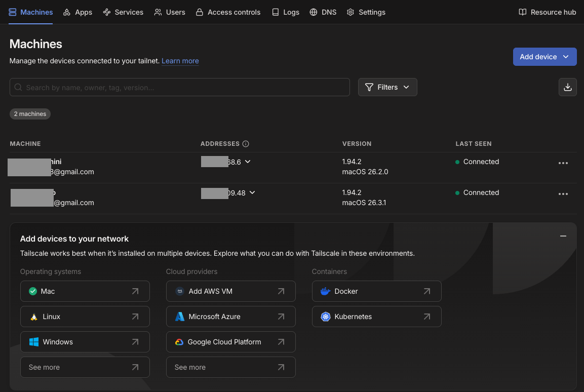This screenshot has width=584, height=392.
Task: Click the LAST SEEN column header
Action: coord(474,144)
